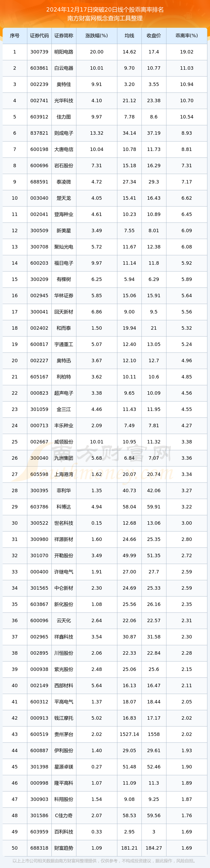The image size is (210, 868).
Task: Select stock name 菲利华
Action: 64,491
